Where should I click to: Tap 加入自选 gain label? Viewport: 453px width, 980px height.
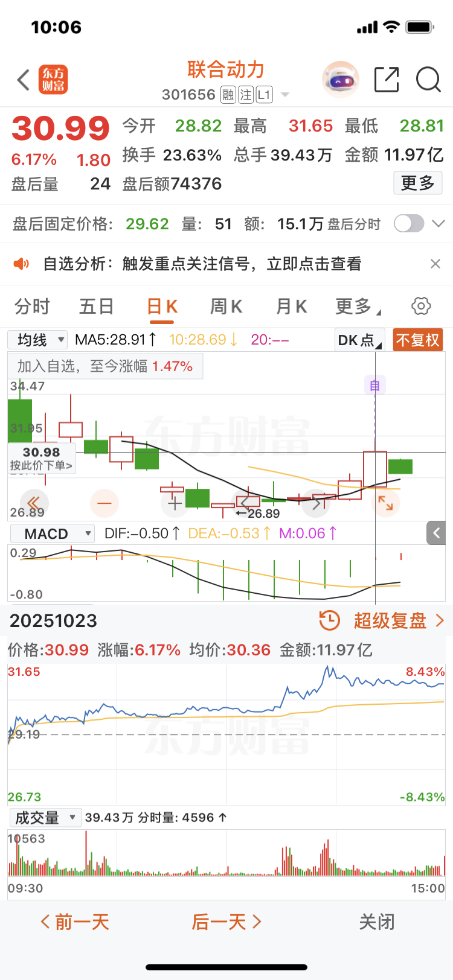[105, 366]
